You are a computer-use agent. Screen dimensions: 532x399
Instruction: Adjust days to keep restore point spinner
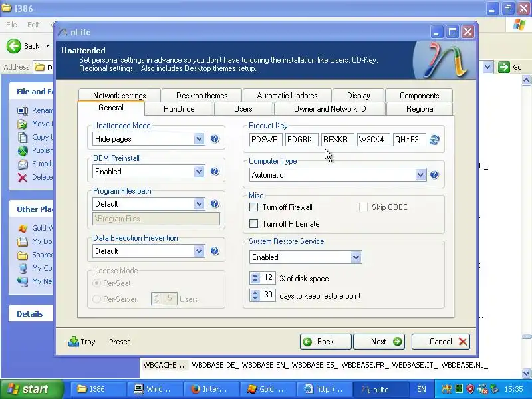point(255,295)
